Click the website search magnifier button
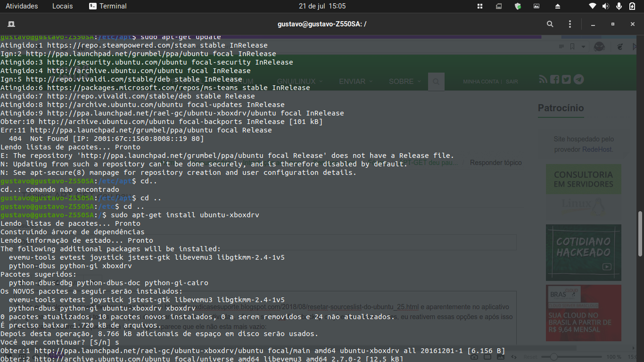 [x=436, y=82]
